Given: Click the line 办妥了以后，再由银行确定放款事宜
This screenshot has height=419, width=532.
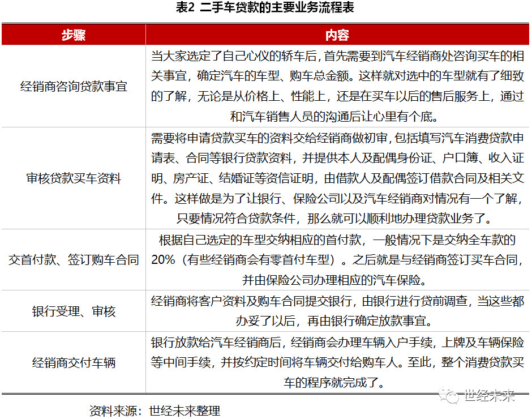Looking at the screenshot, I should 334,321.
